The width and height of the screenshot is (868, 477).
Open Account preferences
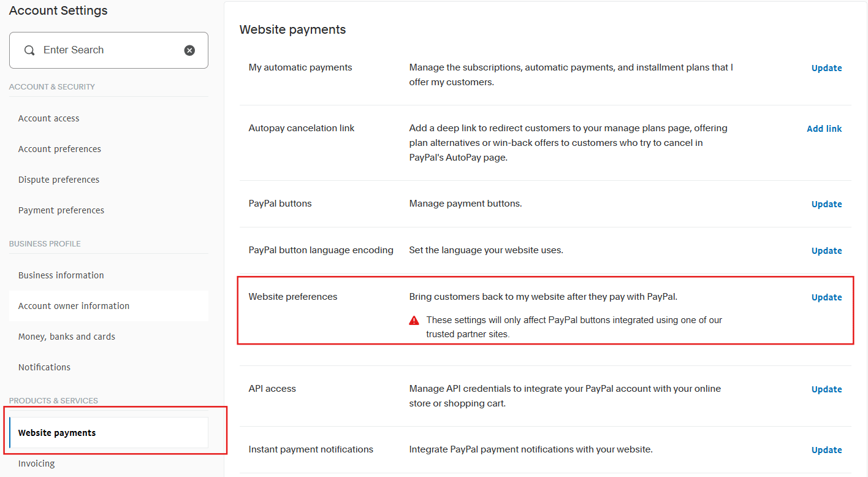pyautogui.click(x=59, y=149)
